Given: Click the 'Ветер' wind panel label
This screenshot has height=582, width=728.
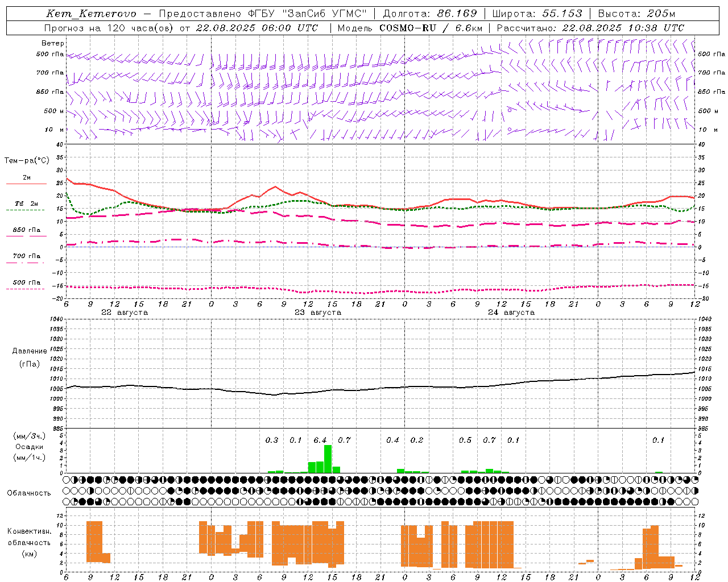Looking at the screenshot, I should point(53,43).
